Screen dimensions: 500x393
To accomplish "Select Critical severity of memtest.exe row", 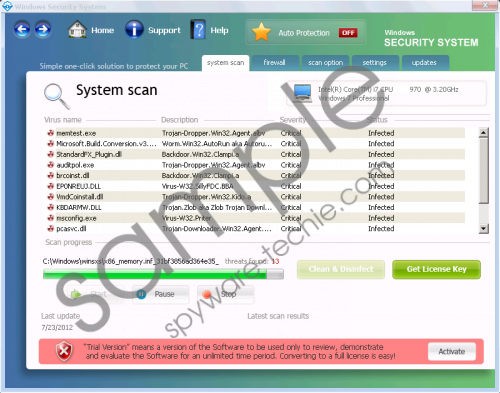I will pyautogui.click(x=291, y=133).
